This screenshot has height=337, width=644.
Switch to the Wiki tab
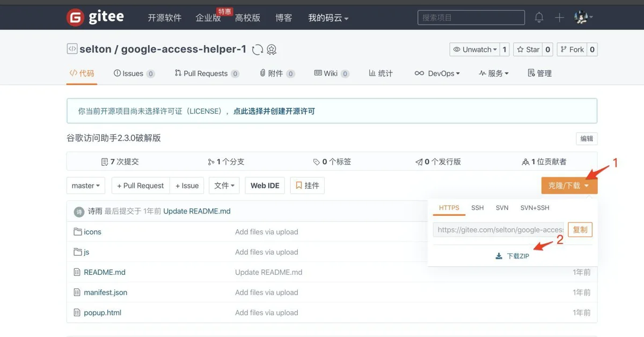tap(332, 74)
